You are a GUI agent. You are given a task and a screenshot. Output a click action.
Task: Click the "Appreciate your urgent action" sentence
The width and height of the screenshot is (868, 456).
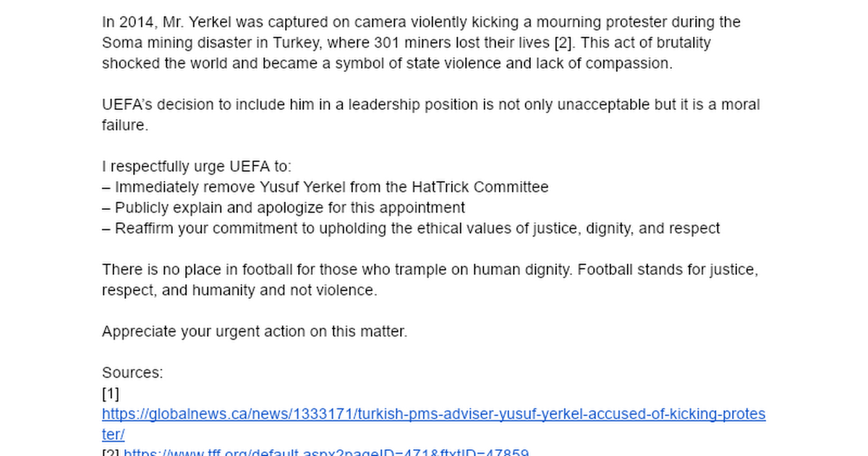click(x=255, y=332)
